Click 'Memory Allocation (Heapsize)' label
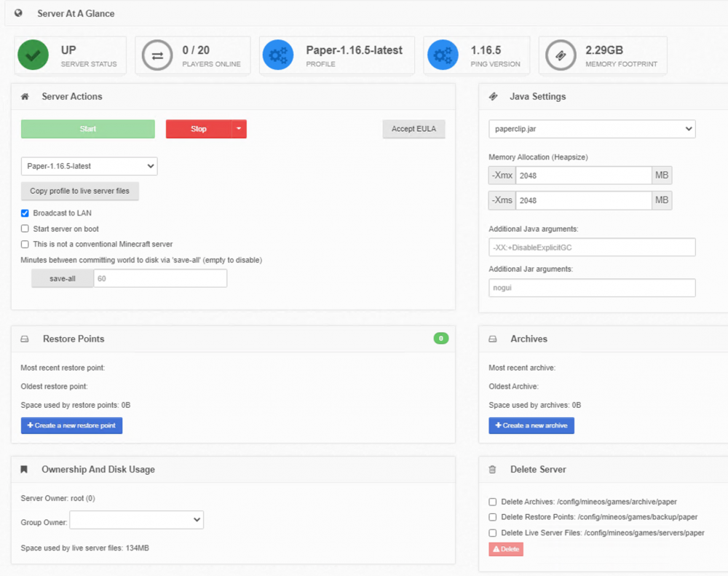This screenshot has width=728, height=576. click(538, 157)
